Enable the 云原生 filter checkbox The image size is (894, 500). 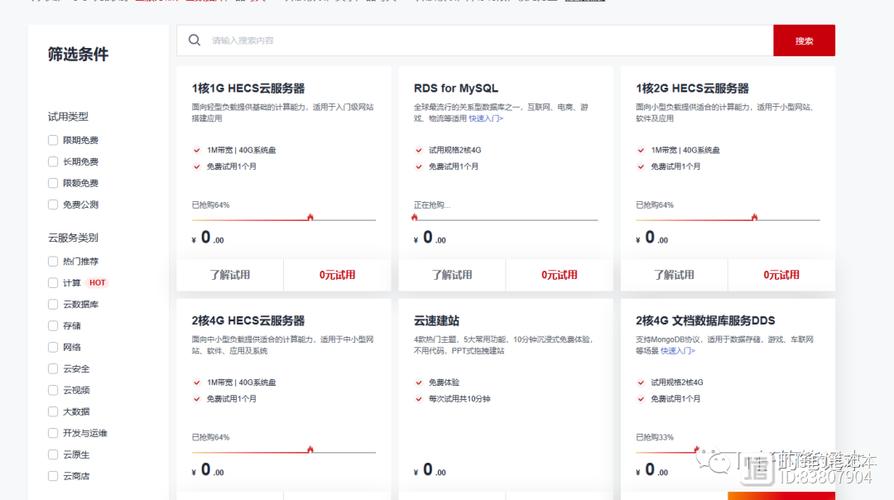53,455
